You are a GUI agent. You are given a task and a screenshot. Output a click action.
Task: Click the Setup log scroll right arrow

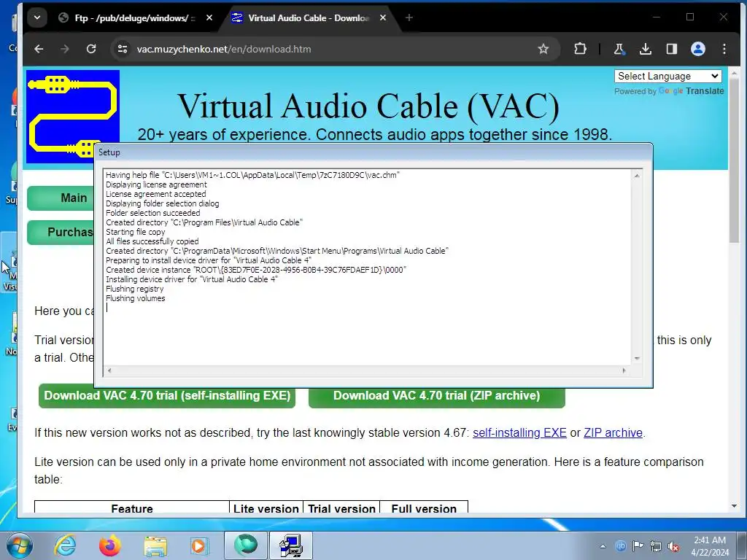pos(624,370)
